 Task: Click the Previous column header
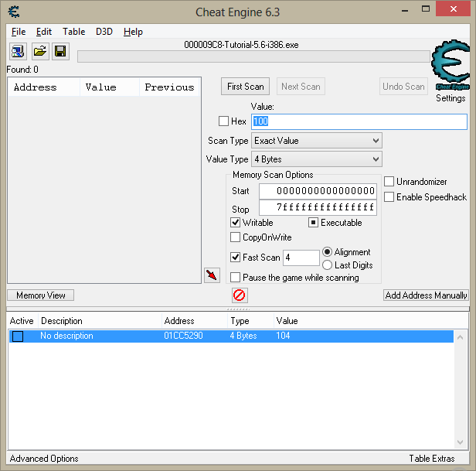[169, 87]
